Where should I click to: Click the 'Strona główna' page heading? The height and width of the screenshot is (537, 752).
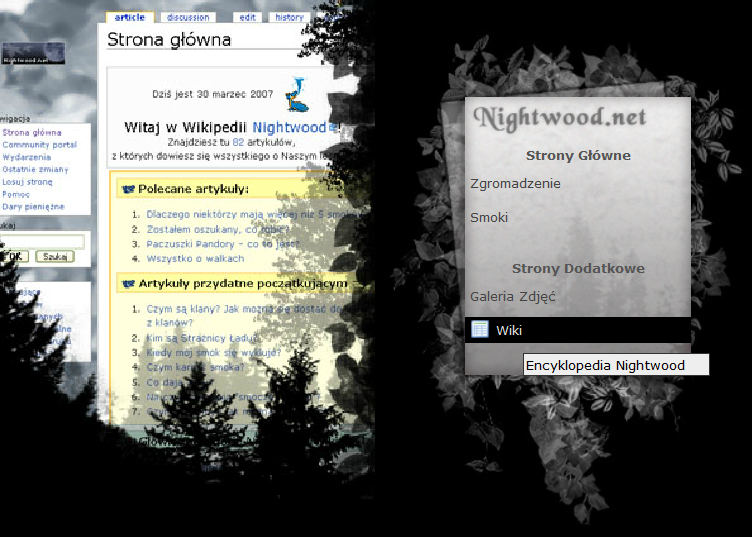click(169, 40)
